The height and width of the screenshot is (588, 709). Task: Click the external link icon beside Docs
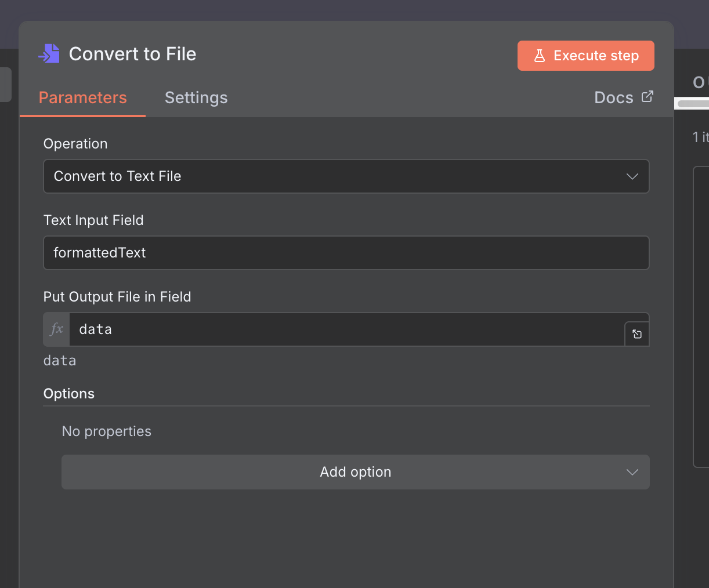coord(647,97)
